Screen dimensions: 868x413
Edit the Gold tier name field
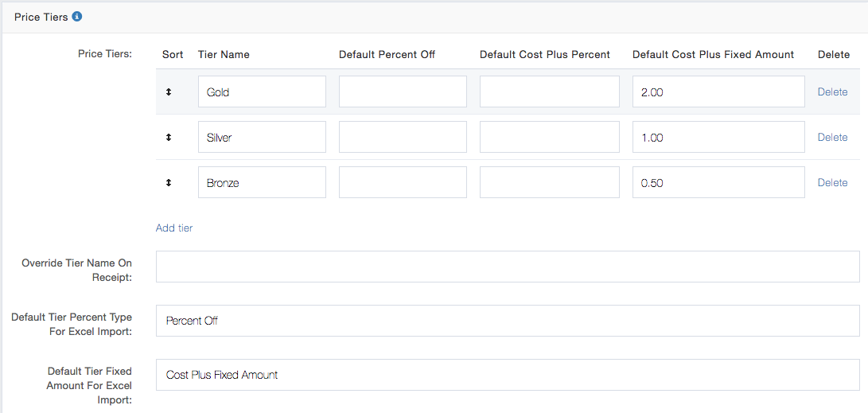(x=262, y=92)
